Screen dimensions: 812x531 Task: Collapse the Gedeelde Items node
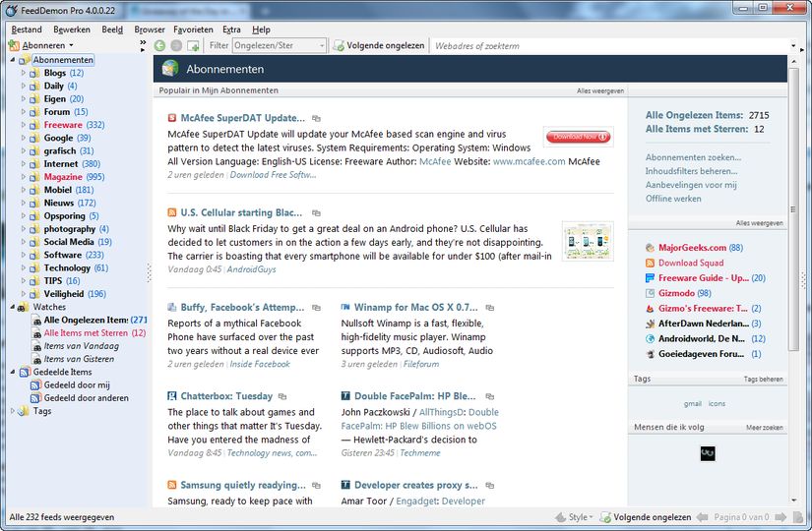13,372
